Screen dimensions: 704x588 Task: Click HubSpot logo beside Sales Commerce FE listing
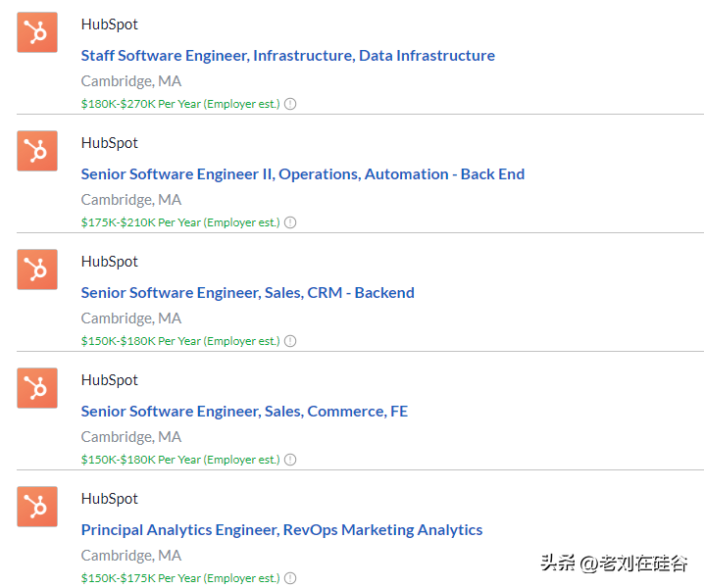37,388
